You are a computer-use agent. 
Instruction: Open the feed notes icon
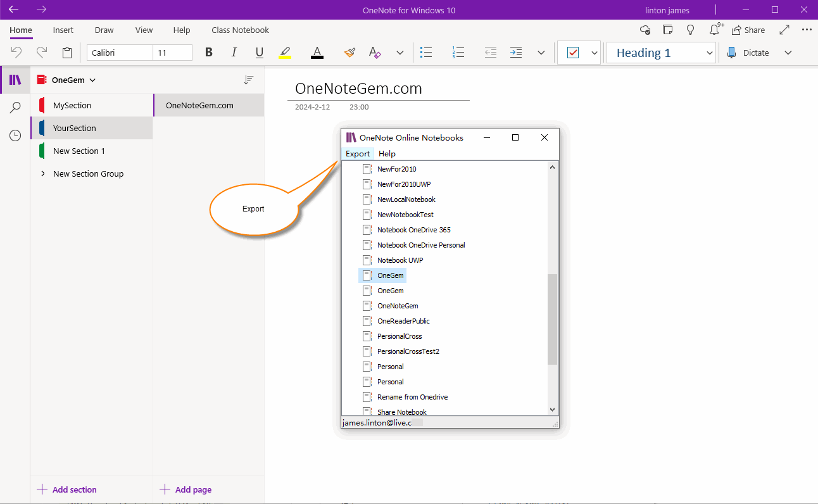(x=668, y=30)
